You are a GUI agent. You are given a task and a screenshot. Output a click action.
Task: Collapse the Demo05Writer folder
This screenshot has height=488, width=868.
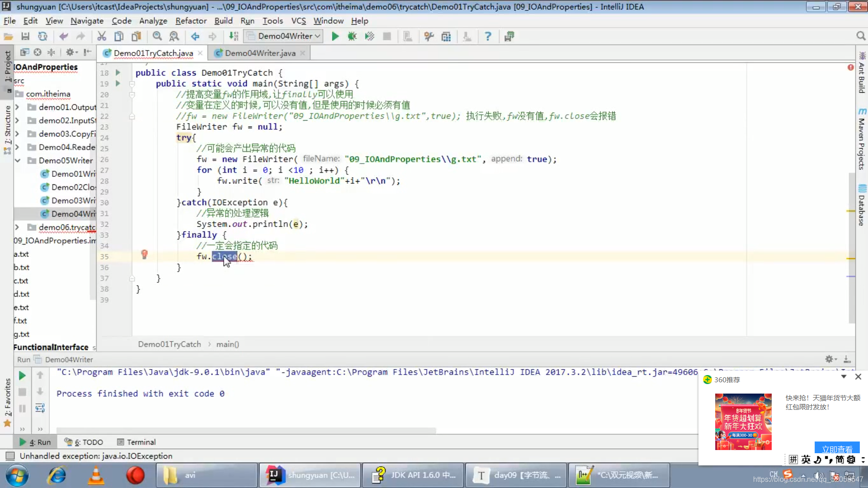coord(17,160)
